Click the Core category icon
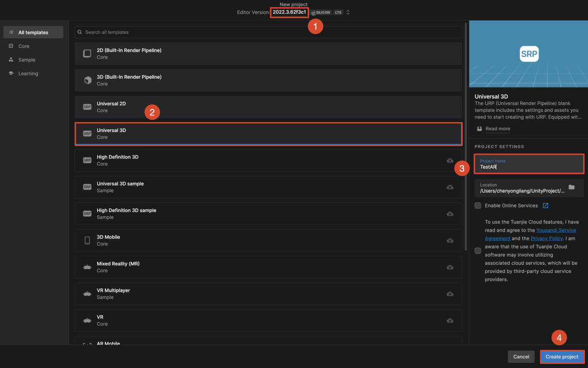This screenshot has width=588, height=368. pyautogui.click(x=11, y=46)
